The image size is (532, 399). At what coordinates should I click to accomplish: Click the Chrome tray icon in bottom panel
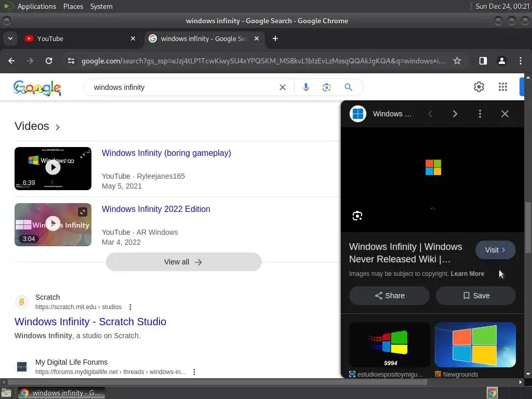(492, 393)
